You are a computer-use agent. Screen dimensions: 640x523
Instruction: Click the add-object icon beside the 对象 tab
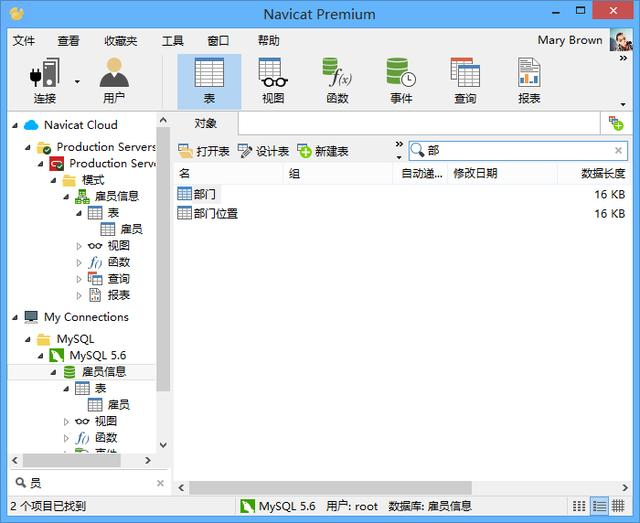(616, 123)
